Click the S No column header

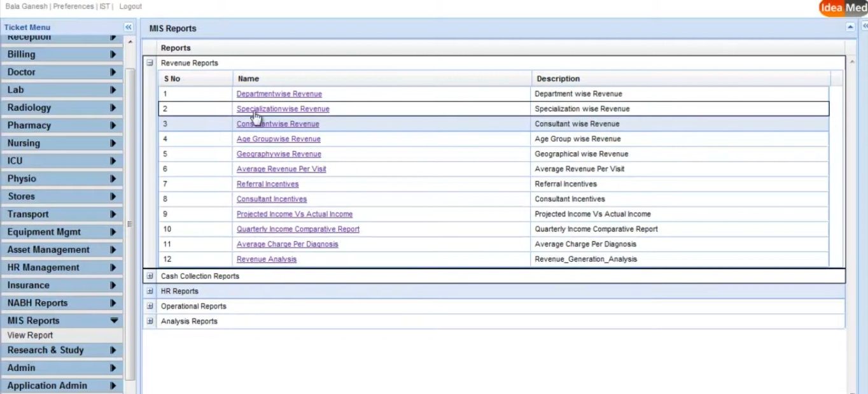click(195, 79)
